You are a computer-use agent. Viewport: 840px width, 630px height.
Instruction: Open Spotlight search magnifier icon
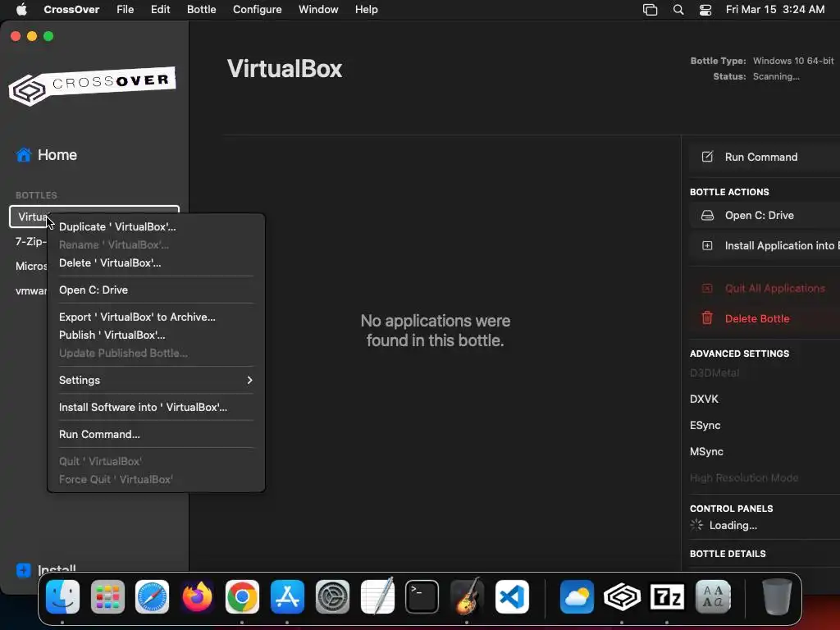point(678,10)
